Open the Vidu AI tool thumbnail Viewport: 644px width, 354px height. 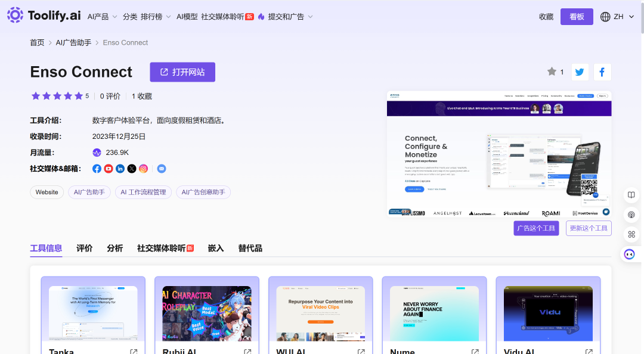pyautogui.click(x=548, y=313)
